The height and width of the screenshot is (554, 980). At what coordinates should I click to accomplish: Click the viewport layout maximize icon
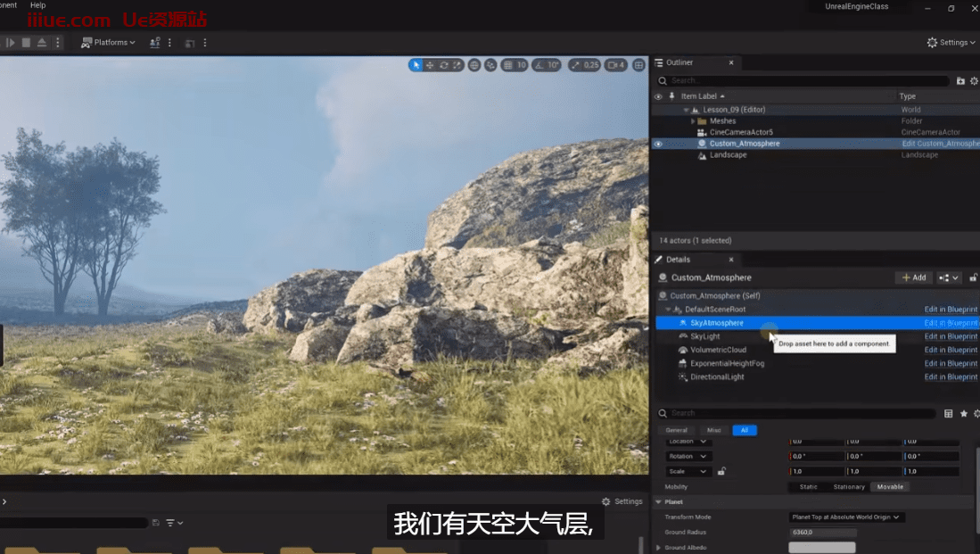click(638, 65)
